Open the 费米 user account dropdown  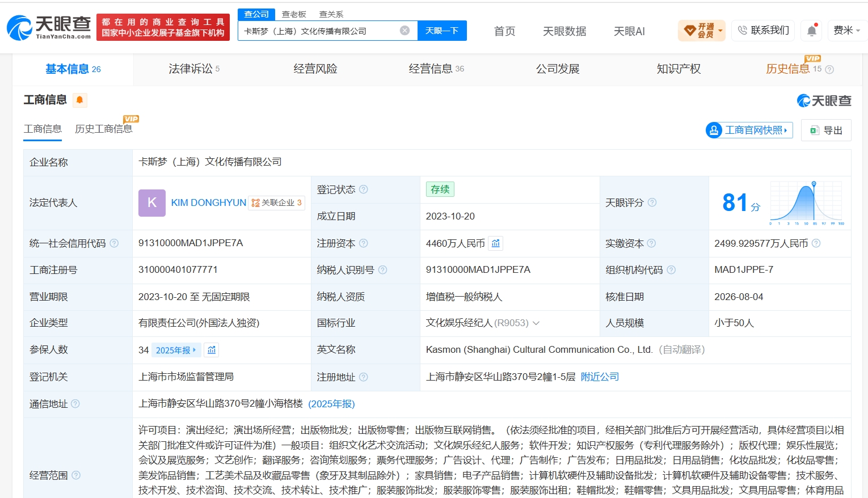pos(846,31)
